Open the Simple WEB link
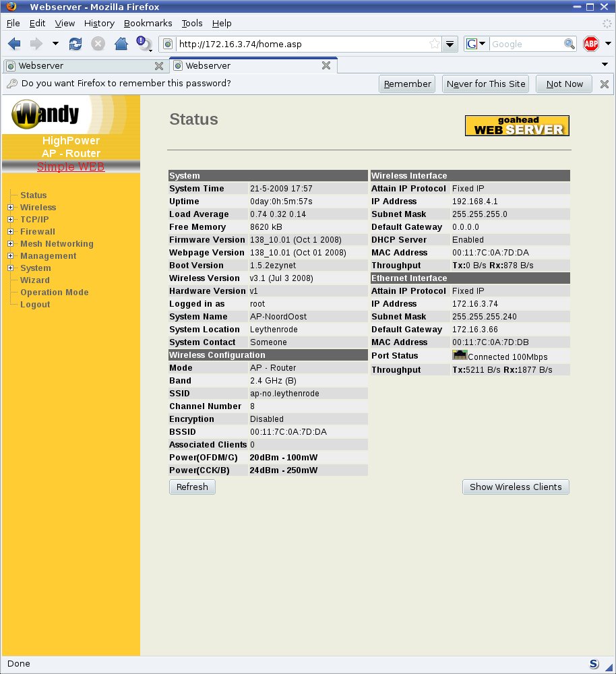The width and height of the screenshot is (616, 674). pos(71,166)
